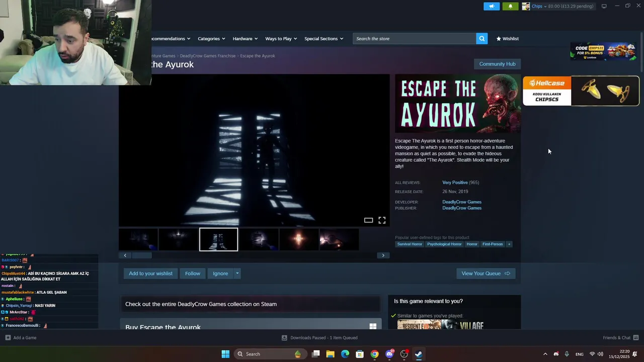Follow Escape the Ayurok

point(192,274)
